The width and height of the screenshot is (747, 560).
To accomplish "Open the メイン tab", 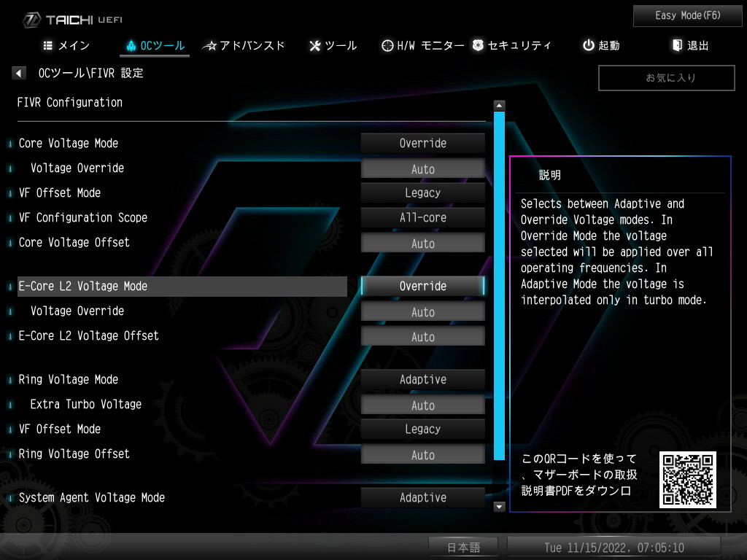I will click(66, 46).
